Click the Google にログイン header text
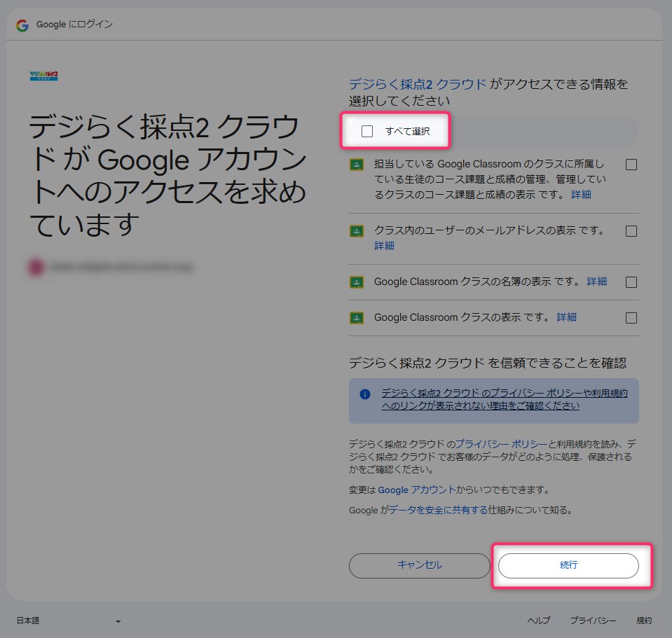Screen dimensions: 672x638 [x=74, y=25]
